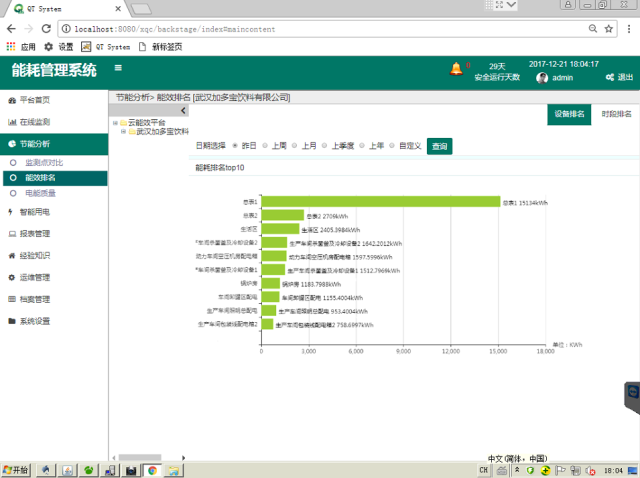Select the 上季度 date radio option
640x478 pixels.
[x=324, y=146]
